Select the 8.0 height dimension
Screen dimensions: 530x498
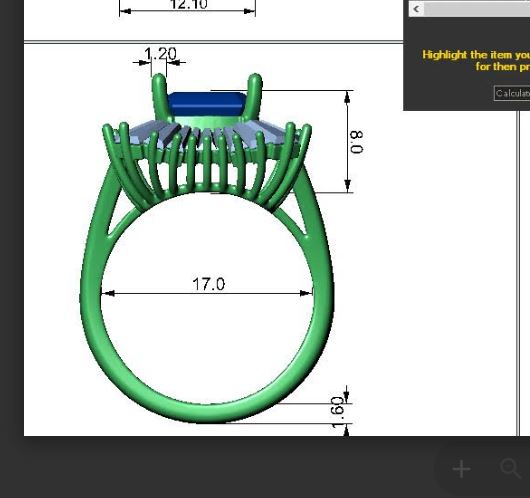click(357, 142)
